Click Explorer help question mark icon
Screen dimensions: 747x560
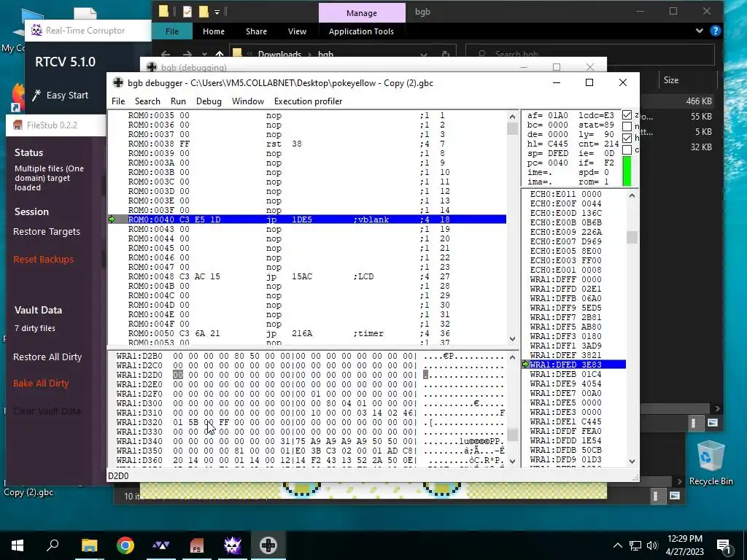click(715, 31)
